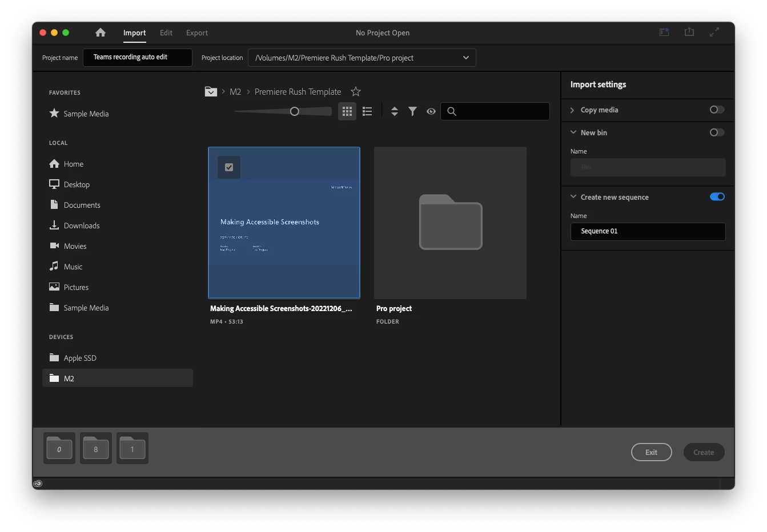767x532 pixels.
Task: Click the MP4 53:13 duration text
Action: coord(227,322)
